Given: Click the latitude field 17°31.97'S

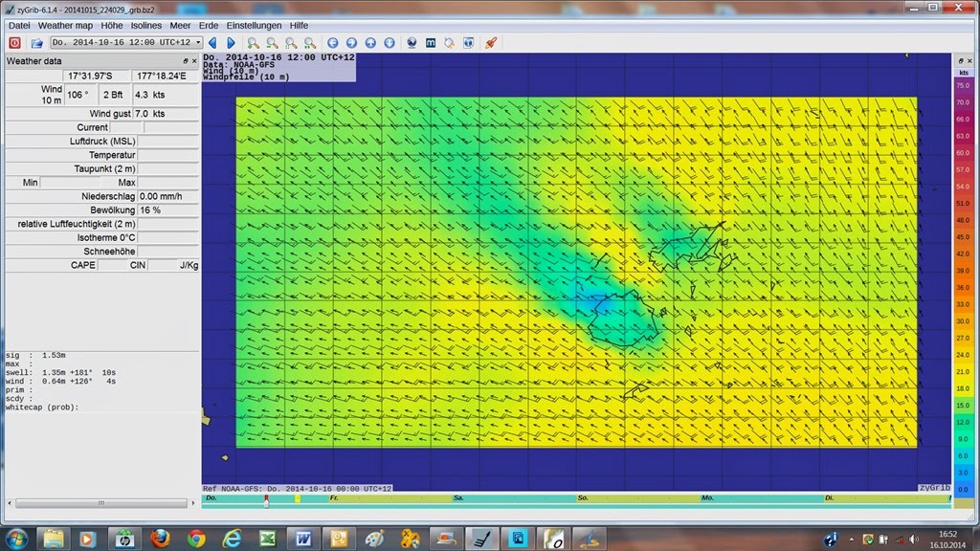Looking at the screenshot, I should [97, 76].
